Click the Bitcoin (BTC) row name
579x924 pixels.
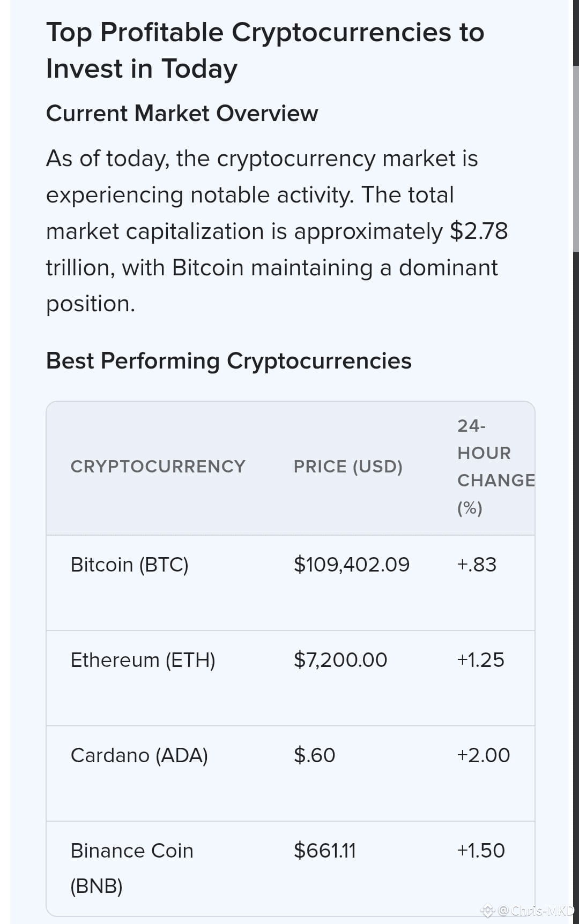point(129,565)
